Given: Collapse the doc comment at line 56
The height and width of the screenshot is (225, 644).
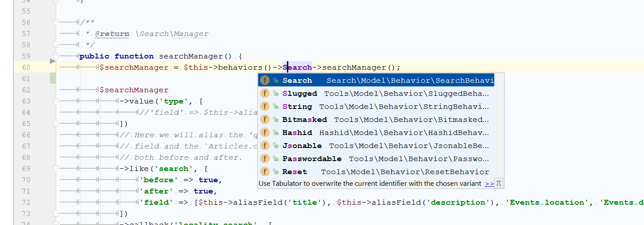Looking at the screenshot, I should point(56,22).
